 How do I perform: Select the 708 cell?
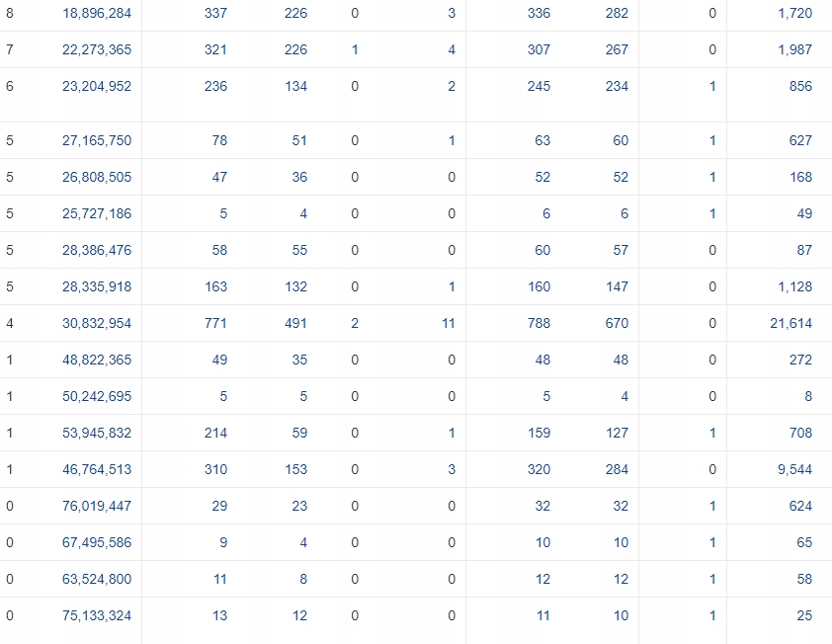pos(800,433)
